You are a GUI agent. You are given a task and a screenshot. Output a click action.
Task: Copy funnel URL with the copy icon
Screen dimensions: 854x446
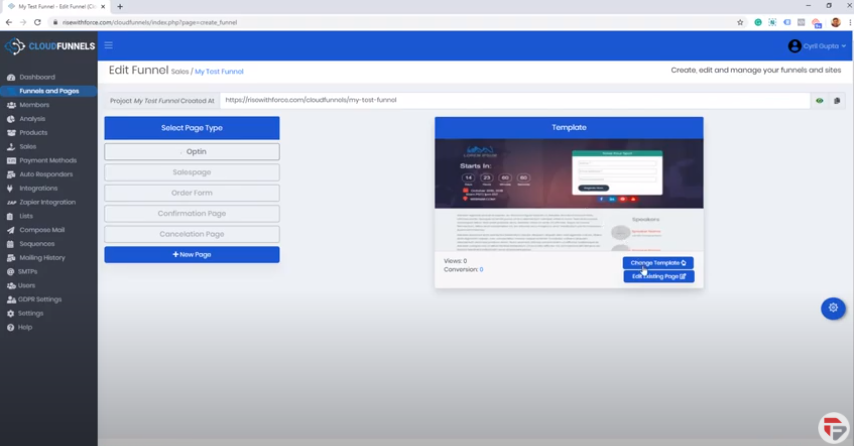tap(837, 100)
